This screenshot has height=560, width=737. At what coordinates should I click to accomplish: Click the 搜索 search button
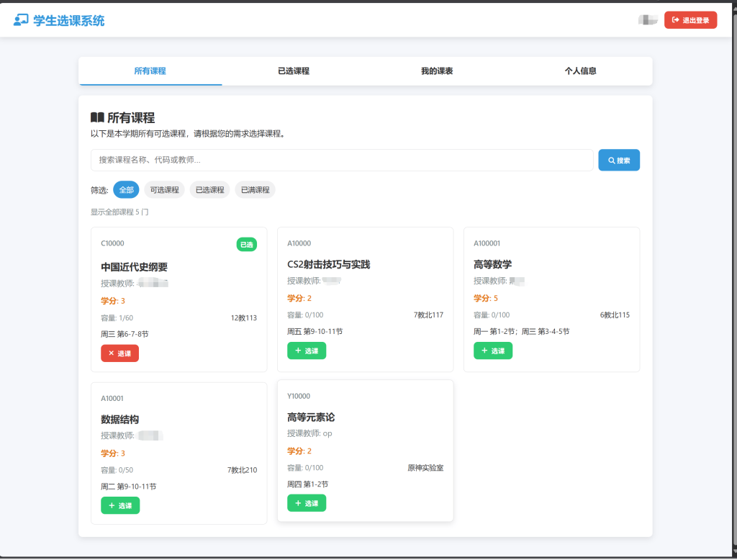(618, 161)
